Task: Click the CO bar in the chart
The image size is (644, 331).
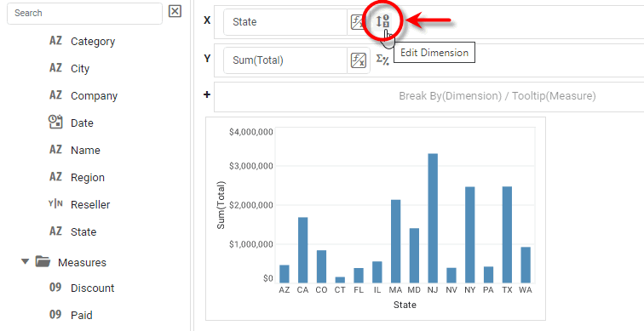Action: pyautogui.click(x=321, y=266)
